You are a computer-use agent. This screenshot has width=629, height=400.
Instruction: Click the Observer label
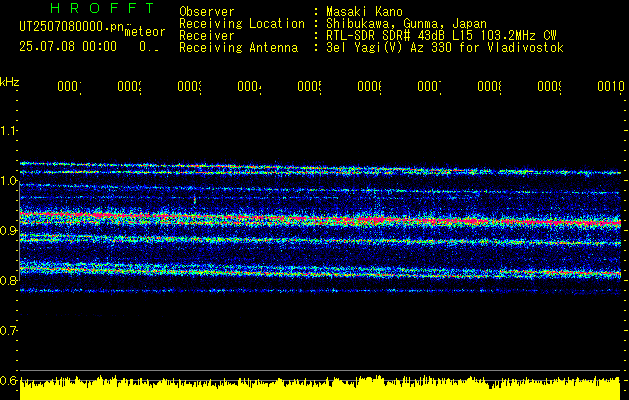click(x=207, y=11)
